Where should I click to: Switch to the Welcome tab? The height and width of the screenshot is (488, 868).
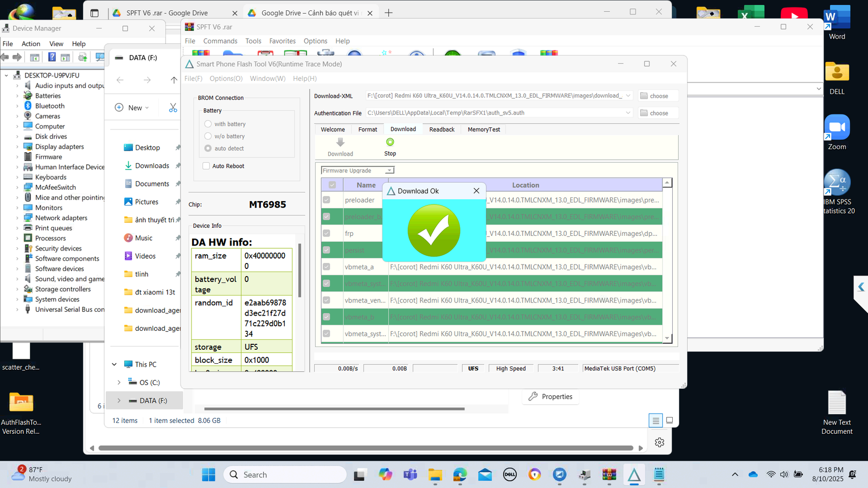pos(333,130)
